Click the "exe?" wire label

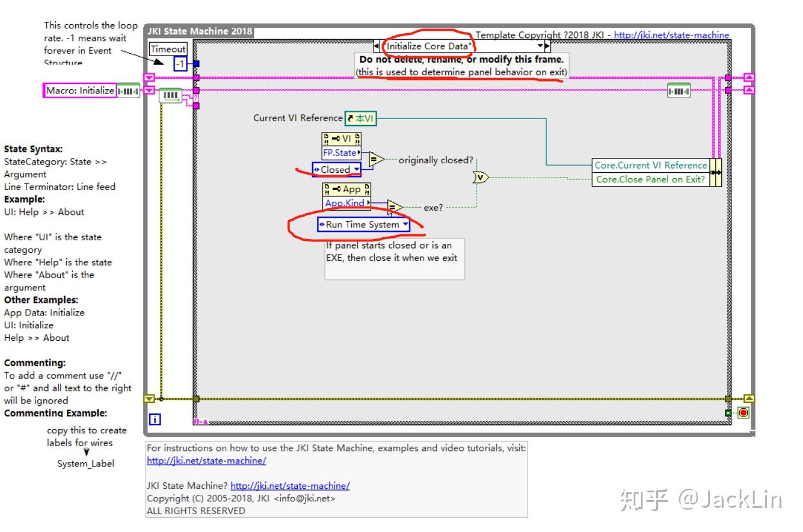(433, 208)
